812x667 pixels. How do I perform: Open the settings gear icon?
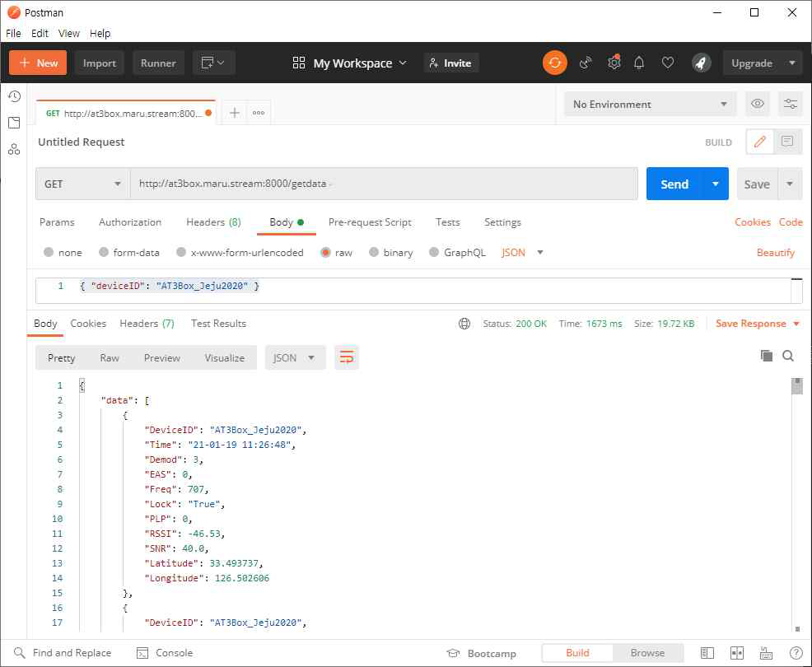(x=614, y=63)
